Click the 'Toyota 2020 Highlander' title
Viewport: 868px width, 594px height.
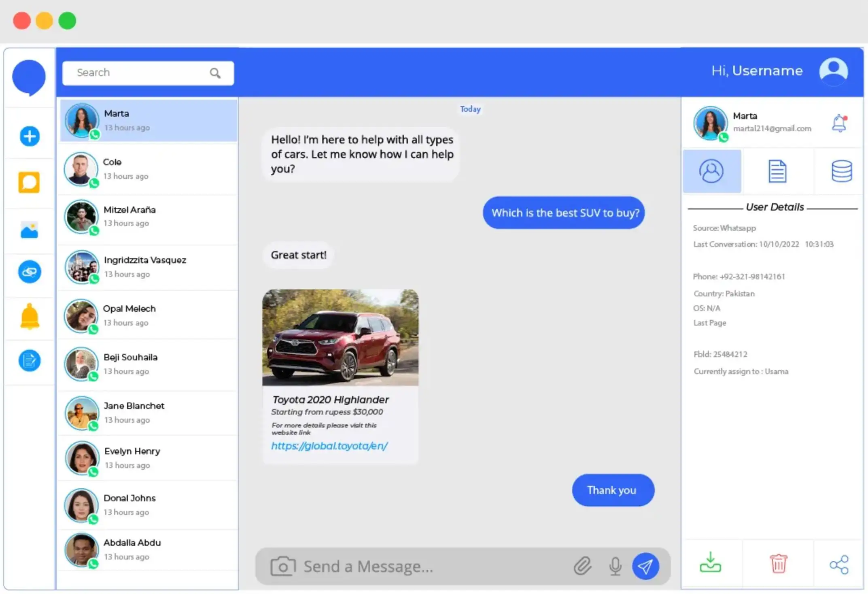pos(330,400)
